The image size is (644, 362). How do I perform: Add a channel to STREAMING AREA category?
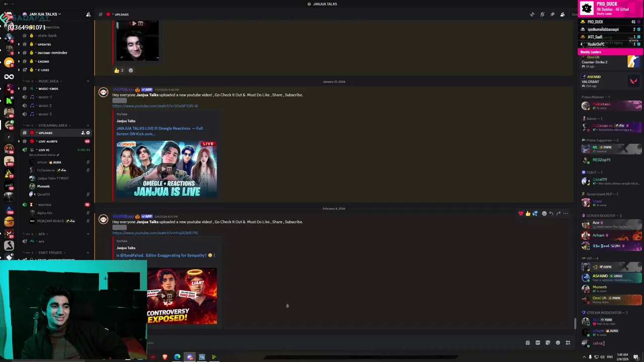[88, 125]
